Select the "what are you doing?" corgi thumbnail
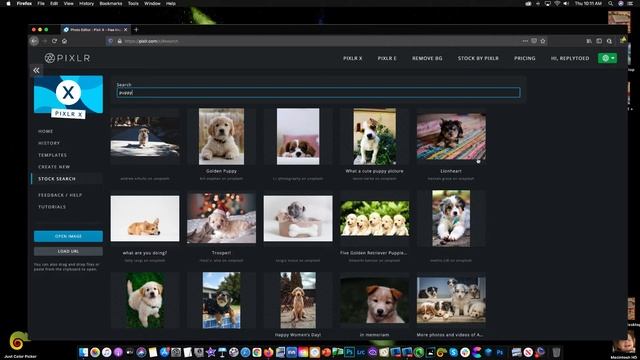Viewport: 640px width, 360px height. (x=145, y=218)
